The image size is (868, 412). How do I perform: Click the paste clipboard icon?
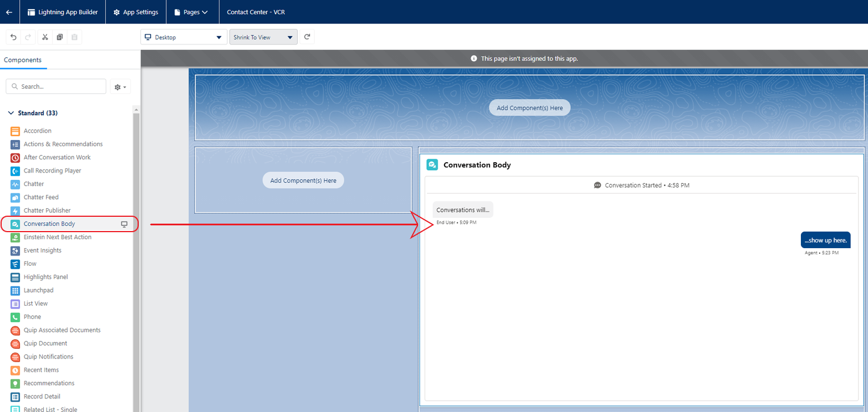(x=74, y=38)
